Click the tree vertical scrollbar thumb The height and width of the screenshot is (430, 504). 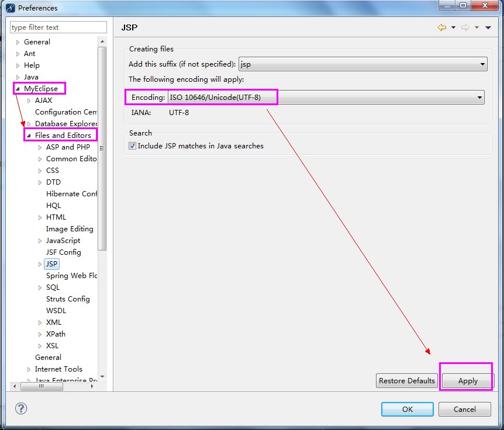click(102, 148)
